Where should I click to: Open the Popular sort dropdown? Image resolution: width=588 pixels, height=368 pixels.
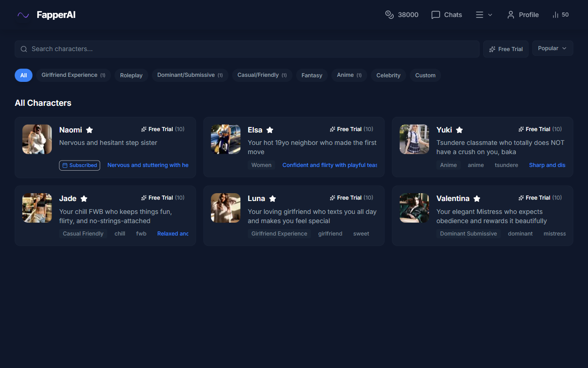552,48
